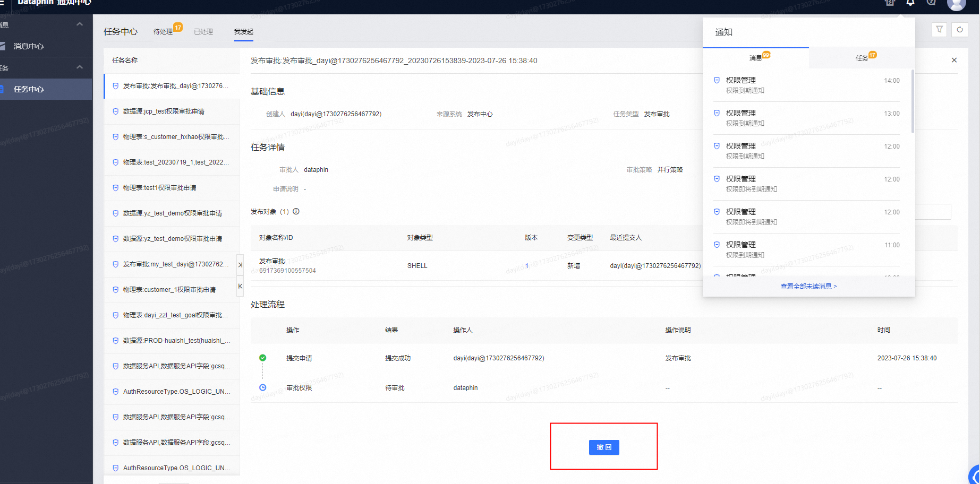Click shield icon of 数据源:jcp_test权限审批申请 row

pyautogui.click(x=116, y=111)
